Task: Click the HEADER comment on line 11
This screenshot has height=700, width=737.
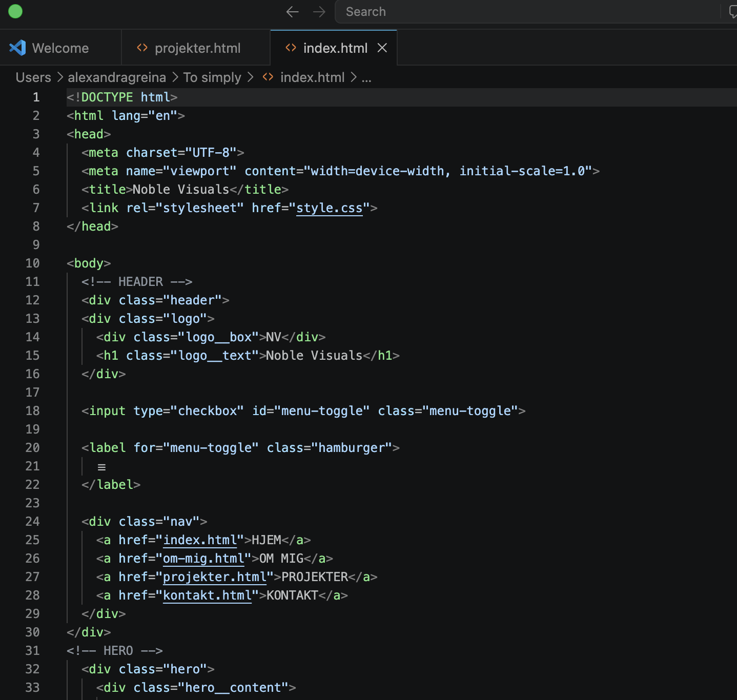Action: 137,282
